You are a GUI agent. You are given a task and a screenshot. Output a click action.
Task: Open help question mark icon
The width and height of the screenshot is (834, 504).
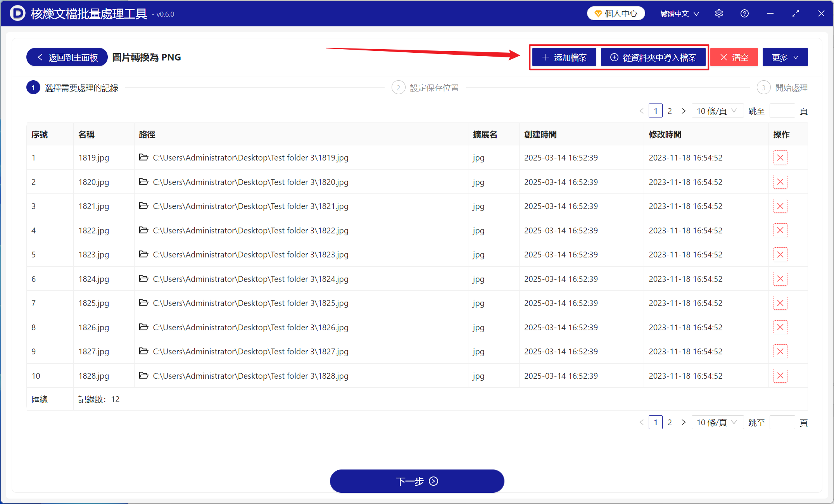click(x=744, y=14)
